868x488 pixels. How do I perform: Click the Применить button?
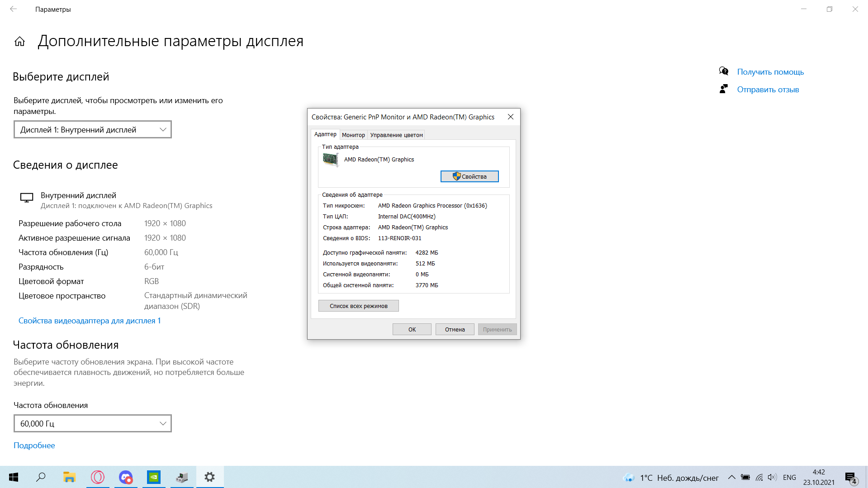click(498, 329)
